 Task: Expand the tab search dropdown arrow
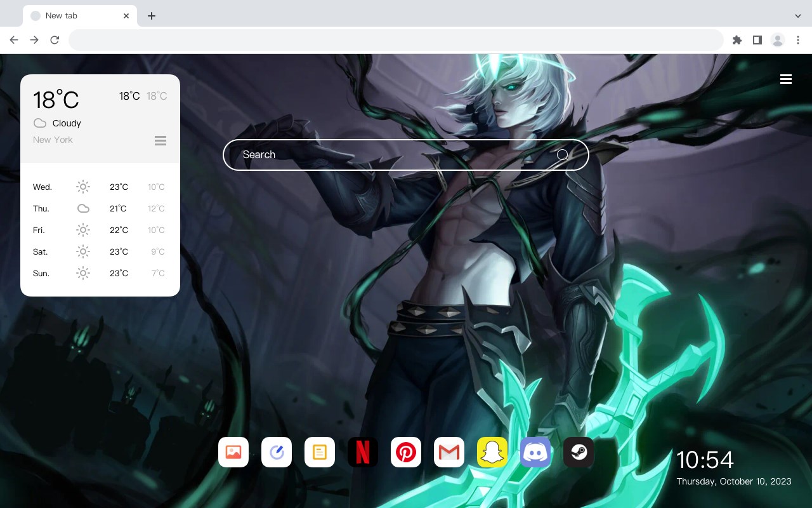tap(798, 16)
